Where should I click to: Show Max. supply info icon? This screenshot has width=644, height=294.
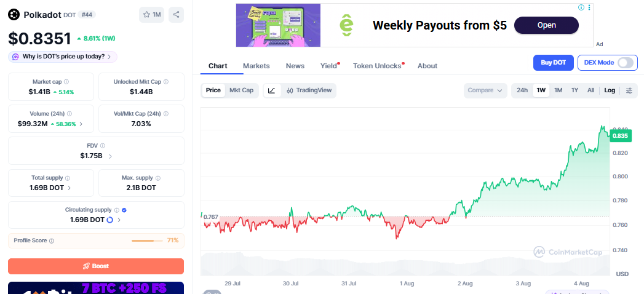click(x=158, y=178)
